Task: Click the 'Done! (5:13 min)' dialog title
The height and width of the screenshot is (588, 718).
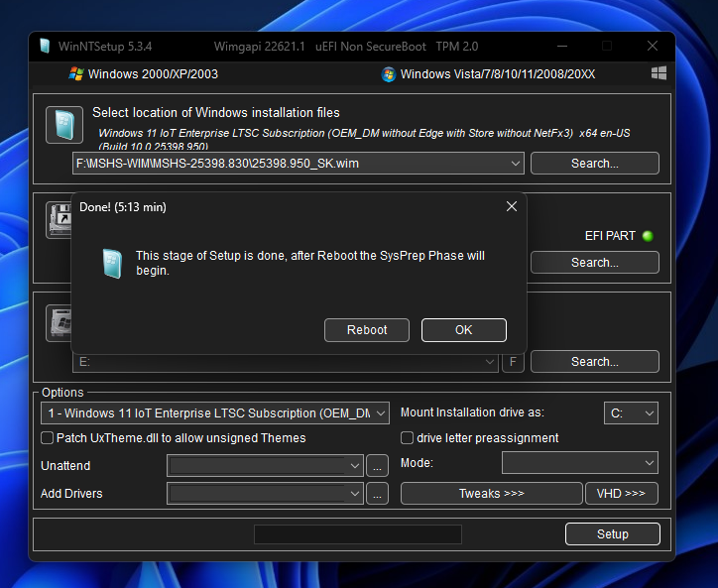Action: [x=123, y=207]
